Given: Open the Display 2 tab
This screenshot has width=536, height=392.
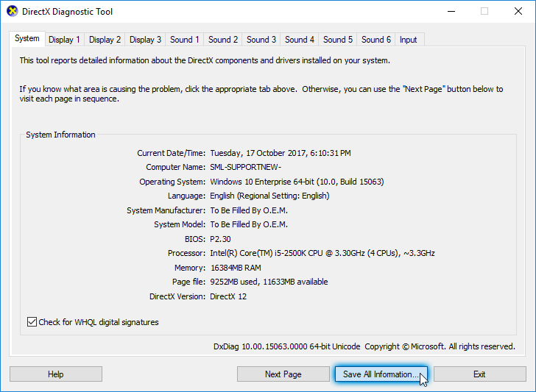Looking at the screenshot, I should coord(105,40).
